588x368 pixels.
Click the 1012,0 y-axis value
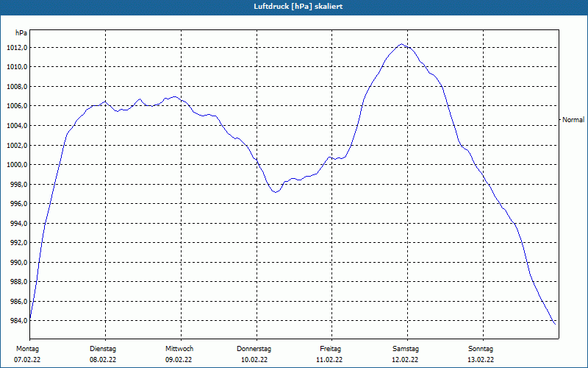point(17,47)
